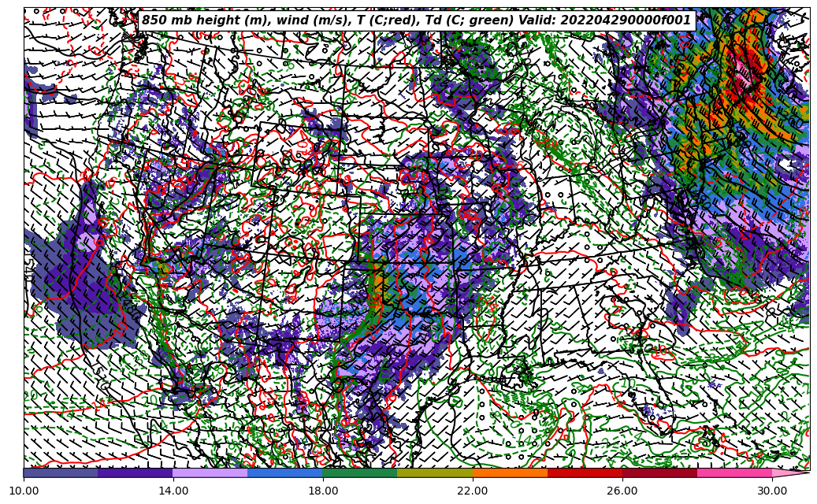
Task: Pick the lavender 14–16 colorbar segment
Action: tap(210, 473)
